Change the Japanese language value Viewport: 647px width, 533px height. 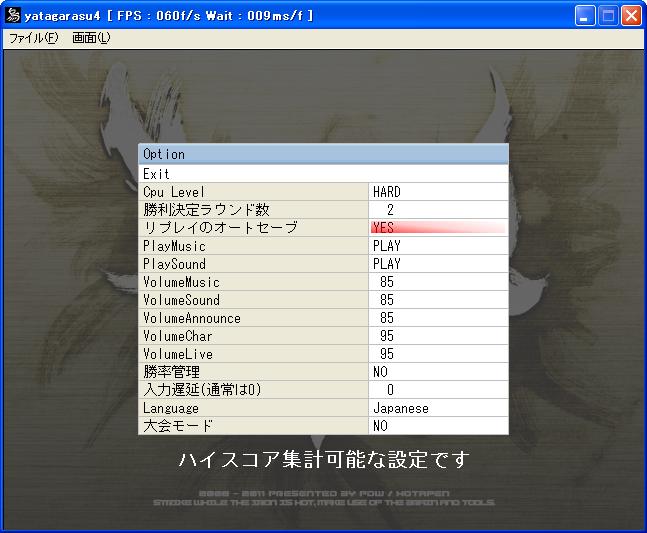438,408
